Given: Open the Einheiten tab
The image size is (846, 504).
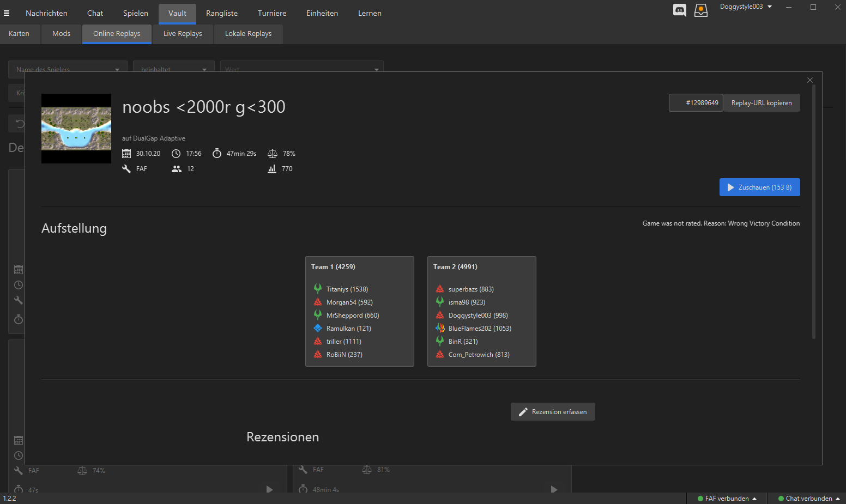Looking at the screenshot, I should 322,13.
